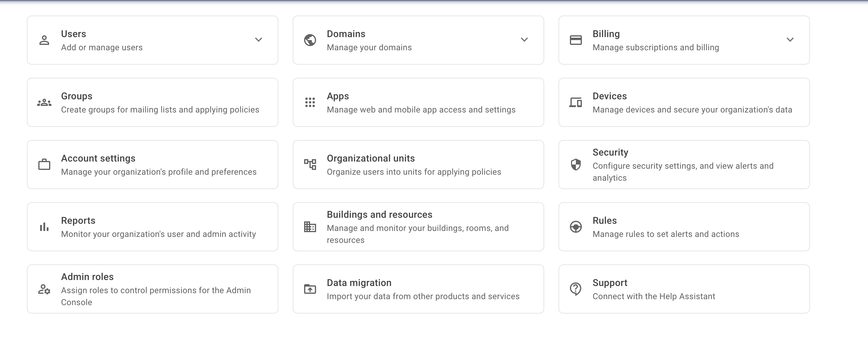Viewport: 868px width, 353px height.
Task: Open the Account settings heading link
Action: (98, 158)
